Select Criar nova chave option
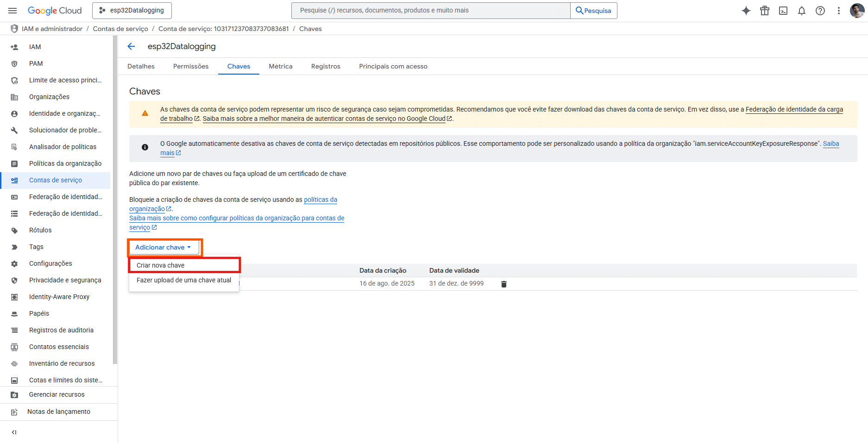Screen dimensions: 868x443 (161, 265)
